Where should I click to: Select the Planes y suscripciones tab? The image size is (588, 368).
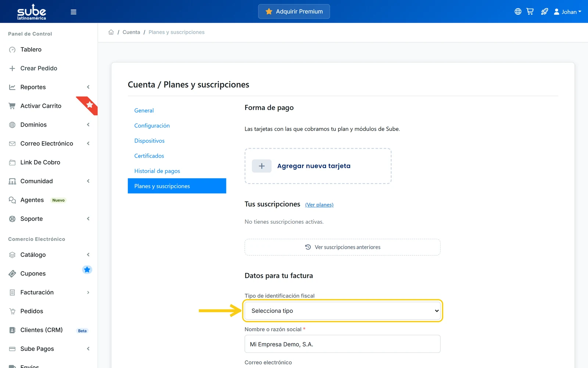[x=177, y=186]
